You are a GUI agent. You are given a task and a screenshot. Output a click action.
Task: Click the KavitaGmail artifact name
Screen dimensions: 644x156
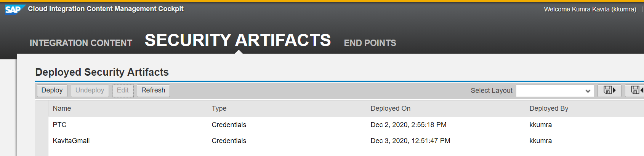(71, 141)
